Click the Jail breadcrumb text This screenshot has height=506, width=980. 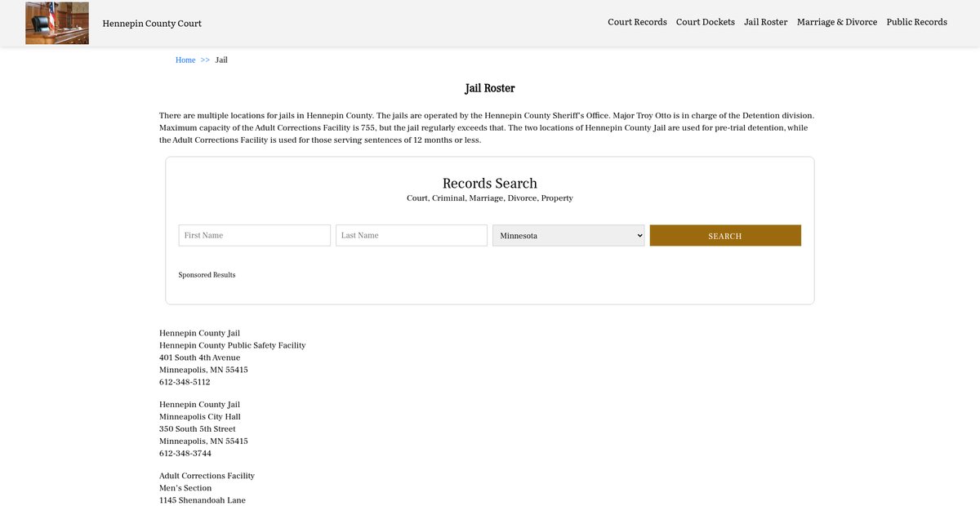coord(221,60)
